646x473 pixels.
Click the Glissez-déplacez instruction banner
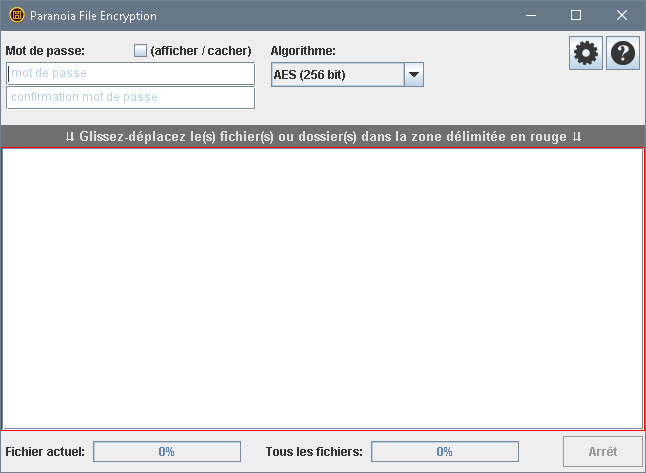(x=323, y=136)
